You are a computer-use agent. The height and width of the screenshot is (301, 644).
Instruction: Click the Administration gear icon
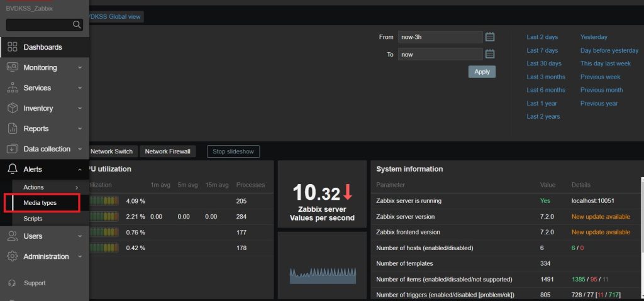[x=12, y=256]
